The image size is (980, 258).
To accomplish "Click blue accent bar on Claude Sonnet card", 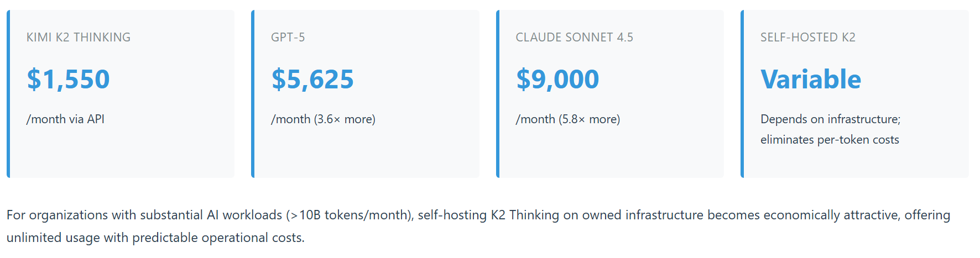I will 498,94.
